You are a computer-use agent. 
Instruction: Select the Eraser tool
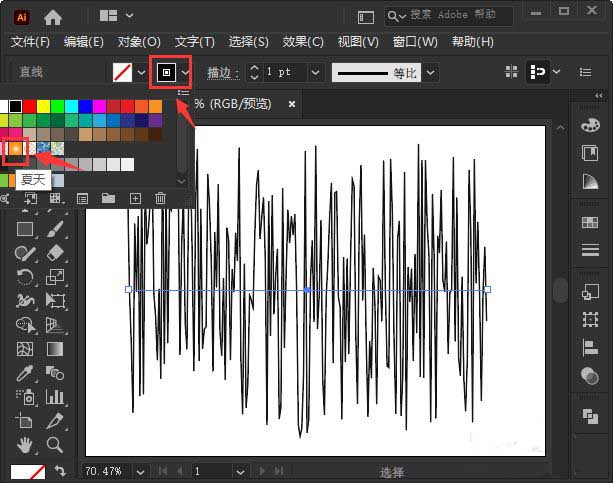pos(55,253)
